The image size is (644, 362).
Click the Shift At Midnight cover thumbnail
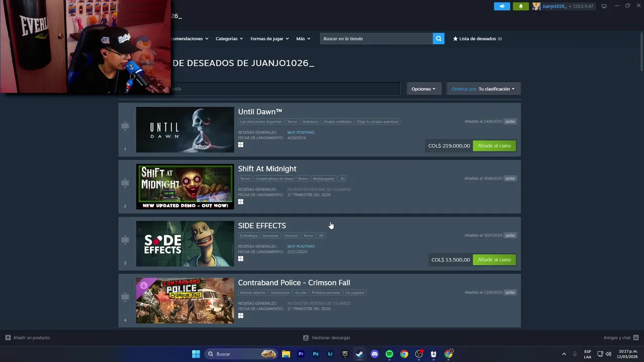(185, 187)
